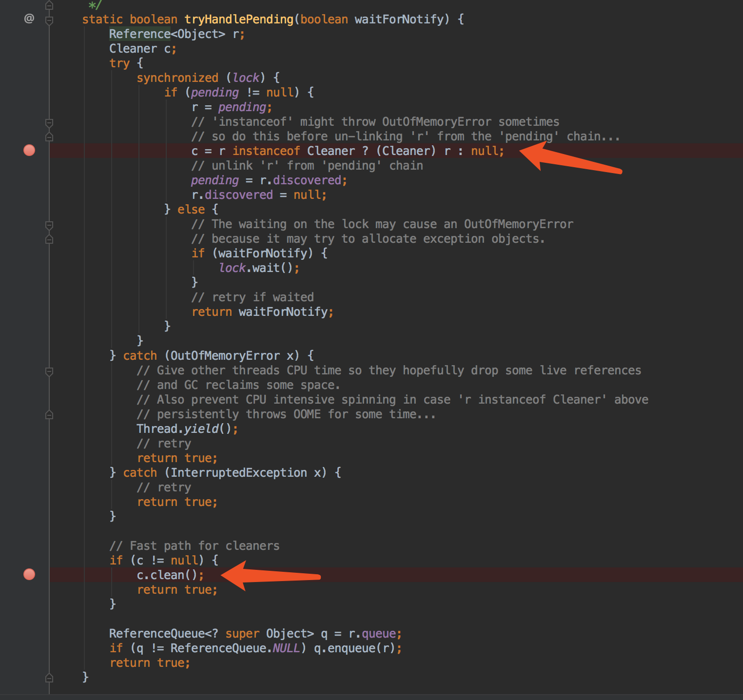Viewport: 743px width, 700px height.
Task: Click fold marker at method closing brace
Action: [x=49, y=678]
